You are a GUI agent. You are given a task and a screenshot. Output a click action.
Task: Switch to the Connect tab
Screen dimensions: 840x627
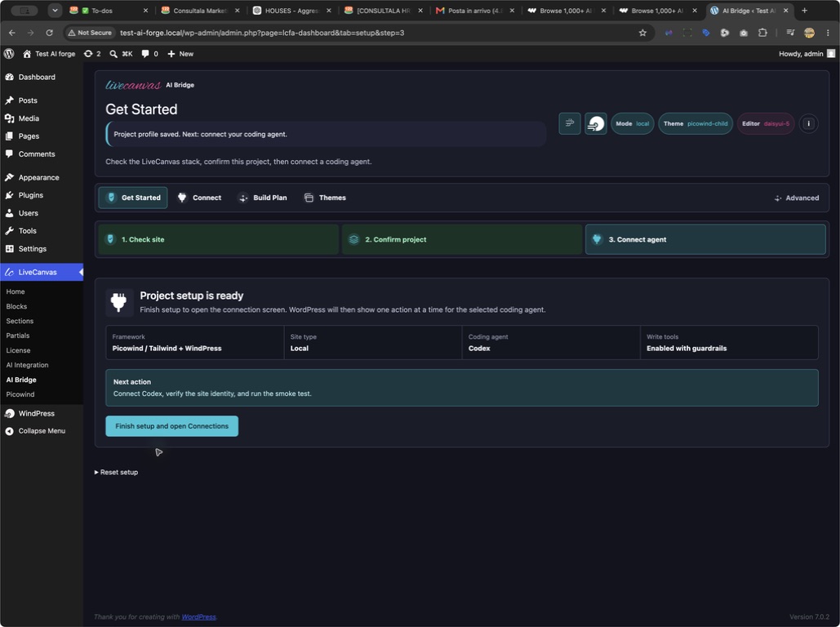pos(199,198)
